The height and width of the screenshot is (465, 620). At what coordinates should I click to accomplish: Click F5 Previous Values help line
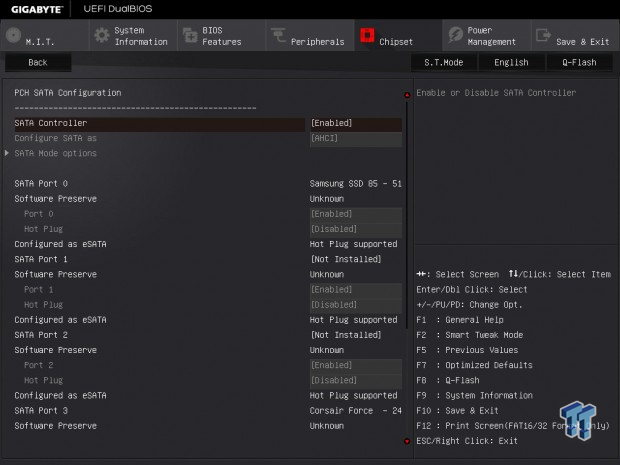click(x=467, y=350)
